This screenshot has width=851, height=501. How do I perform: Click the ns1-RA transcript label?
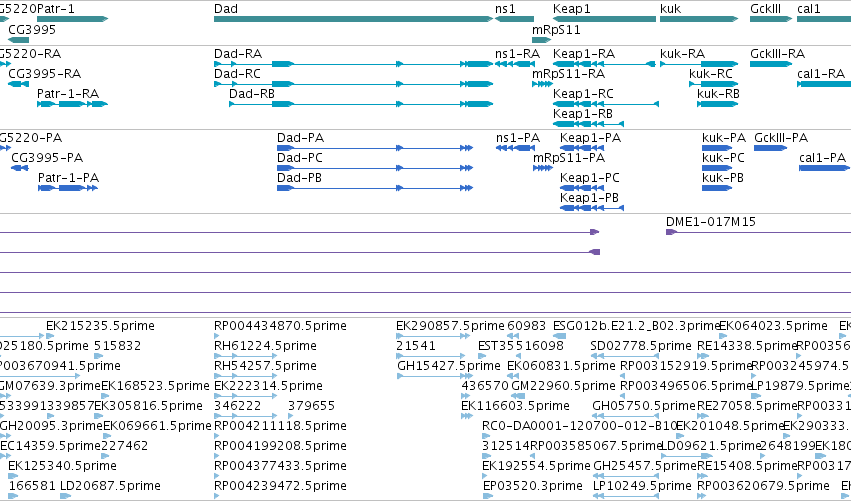[x=517, y=54]
